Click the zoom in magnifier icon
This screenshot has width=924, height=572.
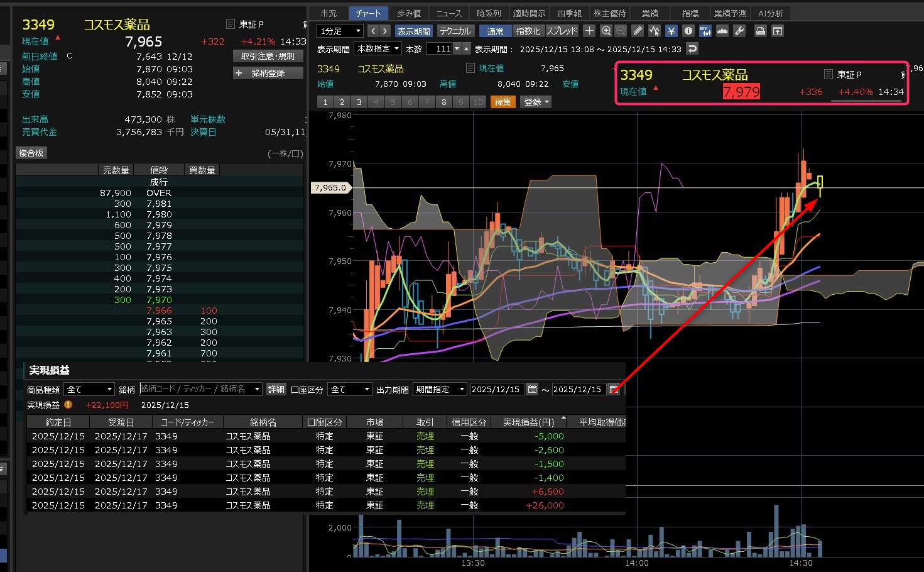606,31
